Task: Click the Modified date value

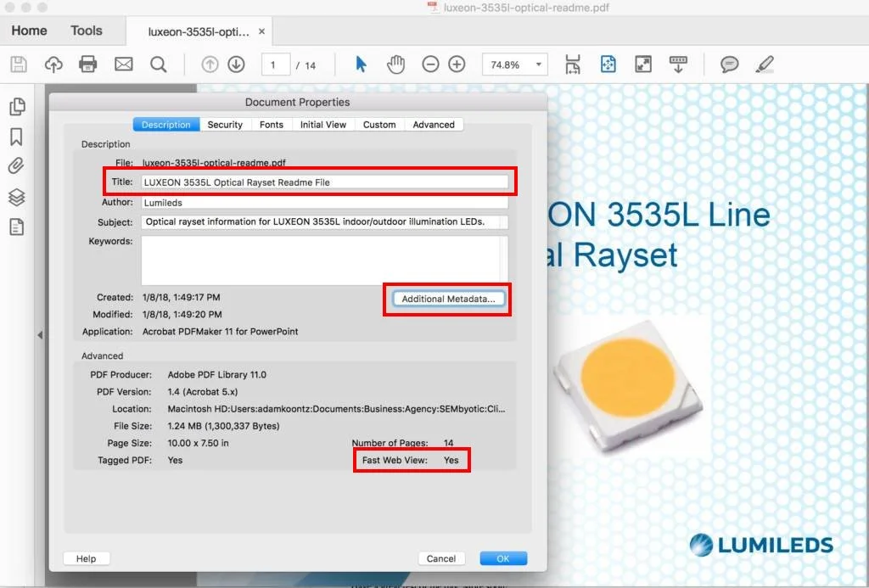Action: click(182, 315)
